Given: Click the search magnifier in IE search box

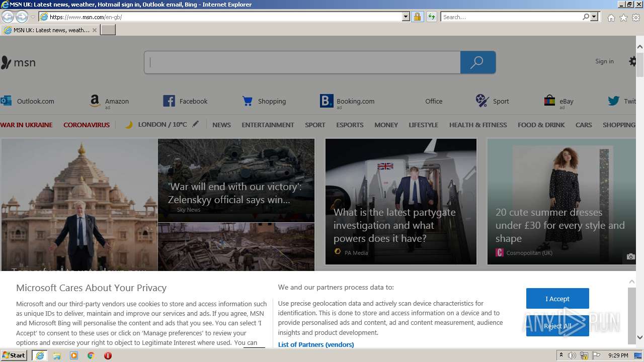Looking at the screenshot, I should tap(586, 17).
